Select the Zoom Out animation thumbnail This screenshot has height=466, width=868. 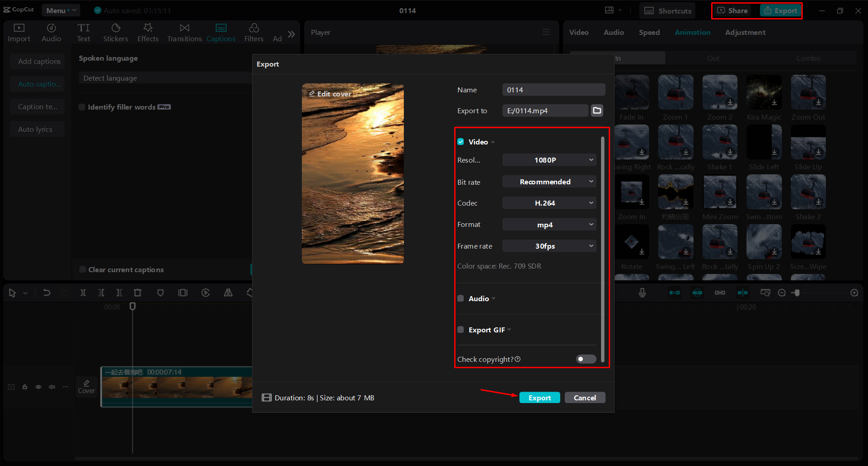coord(808,92)
